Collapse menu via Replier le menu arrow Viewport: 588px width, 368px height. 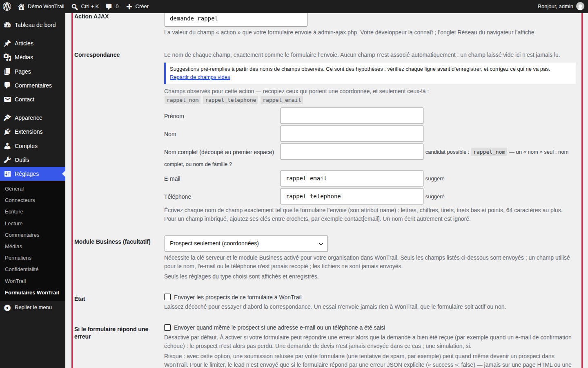(x=7, y=307)
